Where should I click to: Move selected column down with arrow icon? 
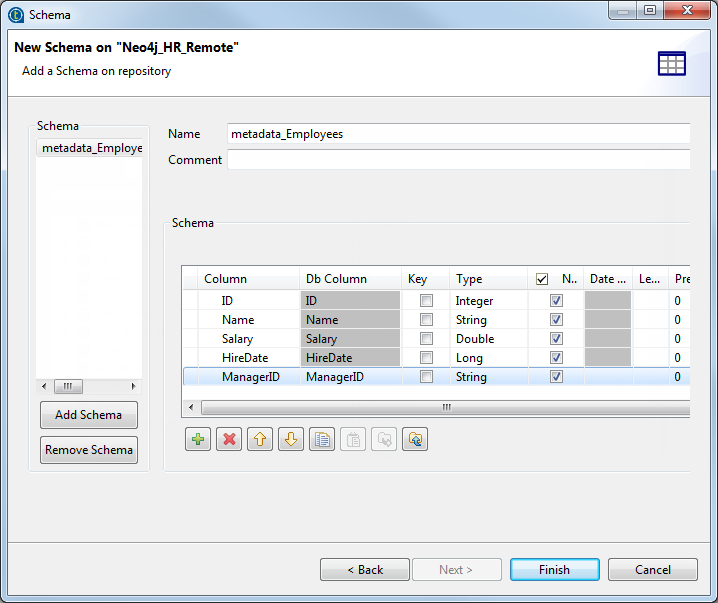pyautogui.click(x=291, y=439)
